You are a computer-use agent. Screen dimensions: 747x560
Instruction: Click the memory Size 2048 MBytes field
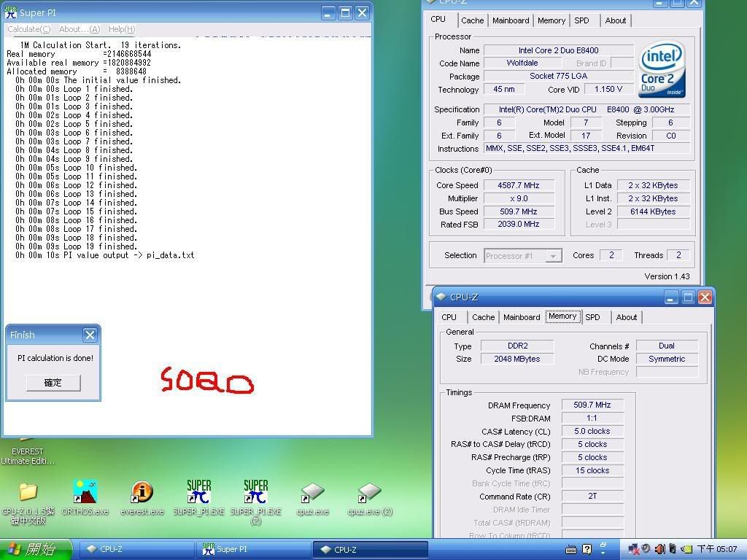tap(517, 359)
